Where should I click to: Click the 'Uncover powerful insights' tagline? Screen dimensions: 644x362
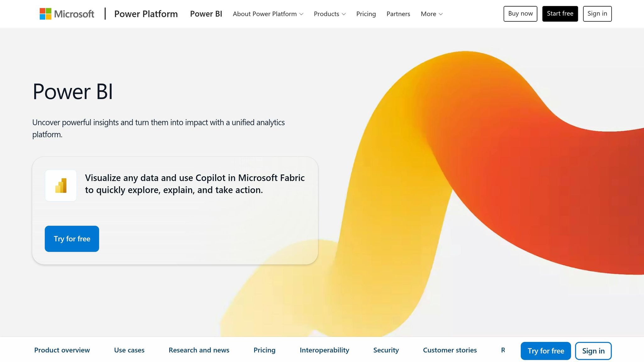click(158, 128)
